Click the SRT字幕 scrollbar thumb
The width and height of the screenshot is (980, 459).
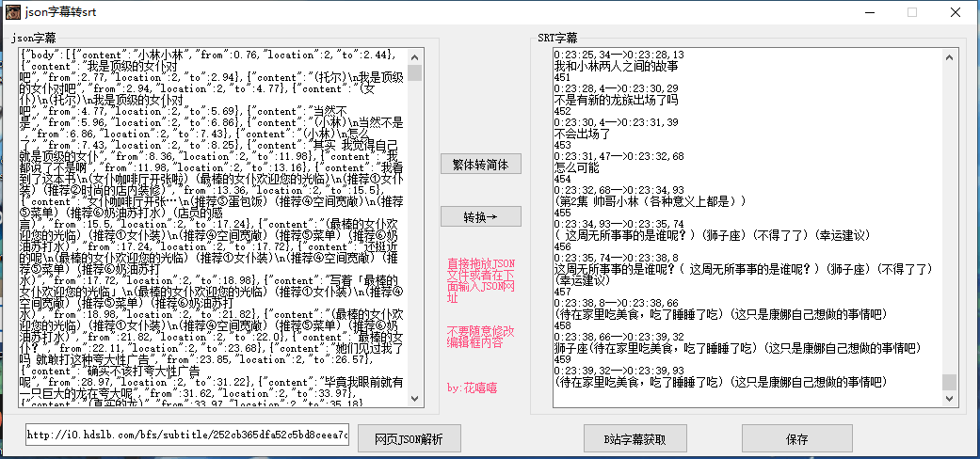click(949, 382)
